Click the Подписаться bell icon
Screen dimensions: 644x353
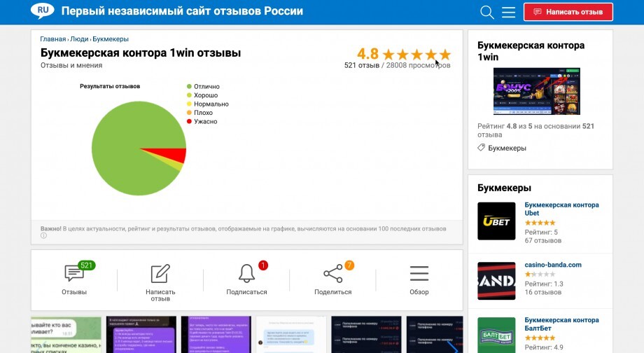click(246, 274)
